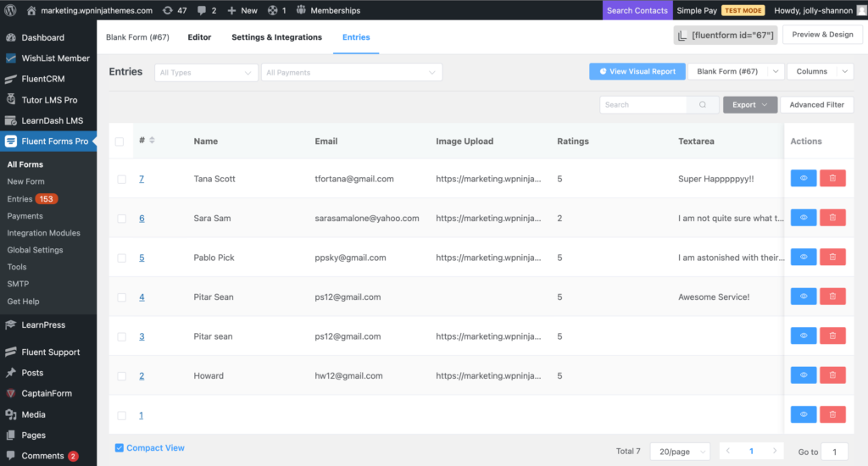The image size is (868, 466).
Task: Select the Entries tab
Action: click(356, 37)
